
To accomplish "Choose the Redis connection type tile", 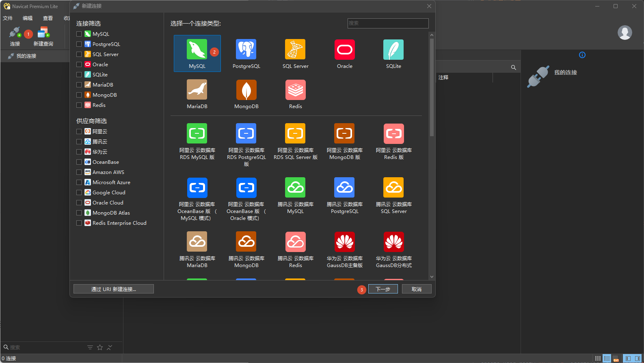I will [x=296, y=94].
